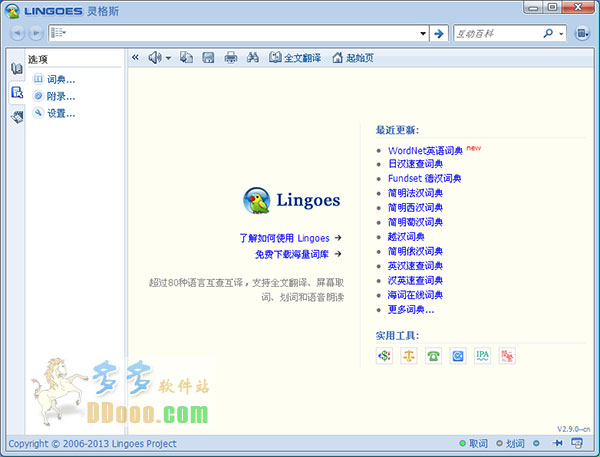This screenshot has height=457, width=600.
Task: Open 简明法汉词典 link
Action: tap(415, 193)
